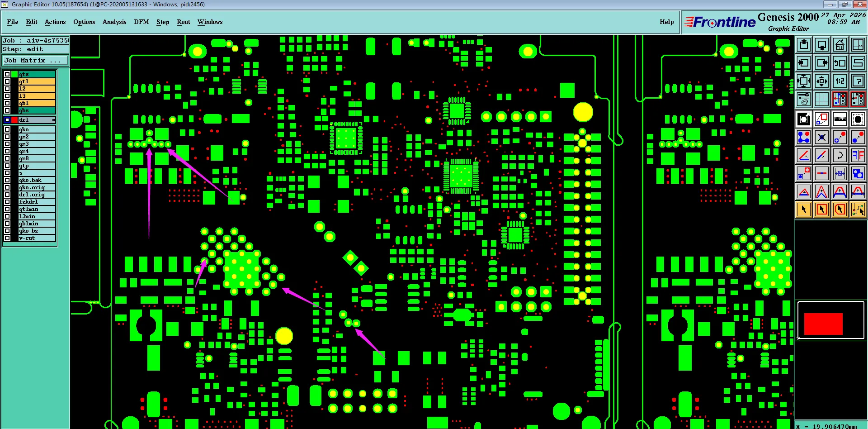868x429 pixels.
Task: Select the gko.orig layer name
Action: (x=37, y=187)
